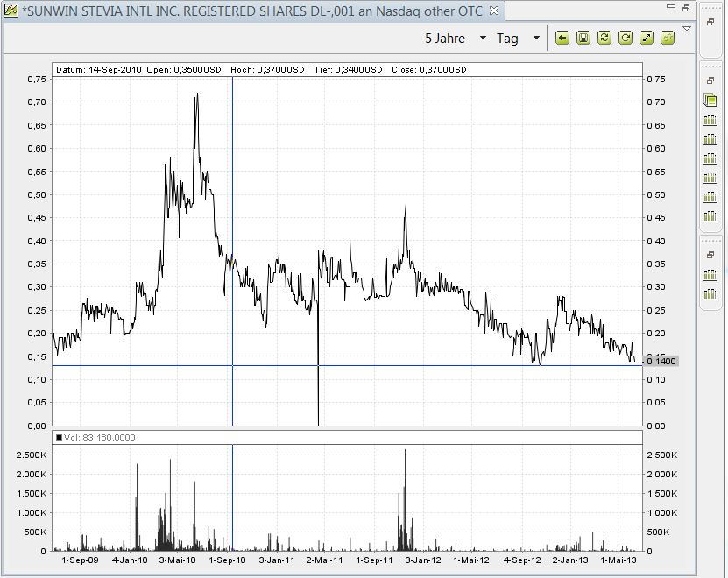
Task: Click the diagonal expand arrow icon
Action: (x=647, y=38)
